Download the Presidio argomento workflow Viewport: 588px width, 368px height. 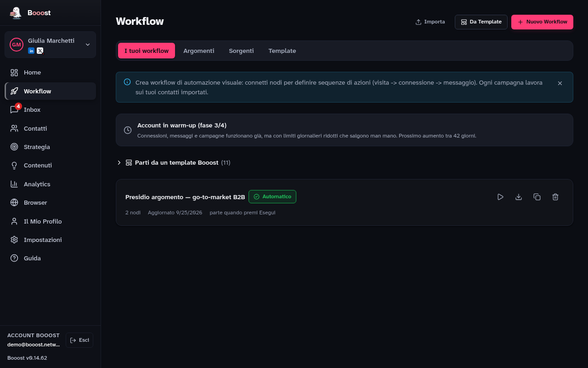click(x=519, y=197)
